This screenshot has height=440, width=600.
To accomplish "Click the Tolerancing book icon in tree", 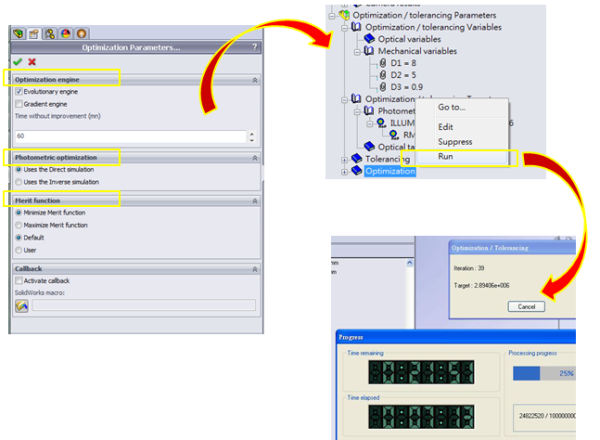I will 356,159.
